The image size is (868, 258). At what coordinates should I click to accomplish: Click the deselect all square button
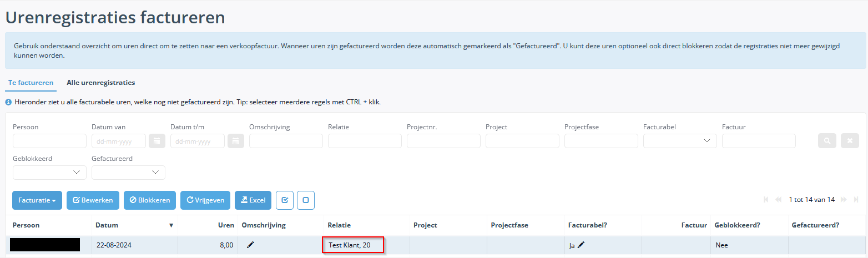coord(306,200)
